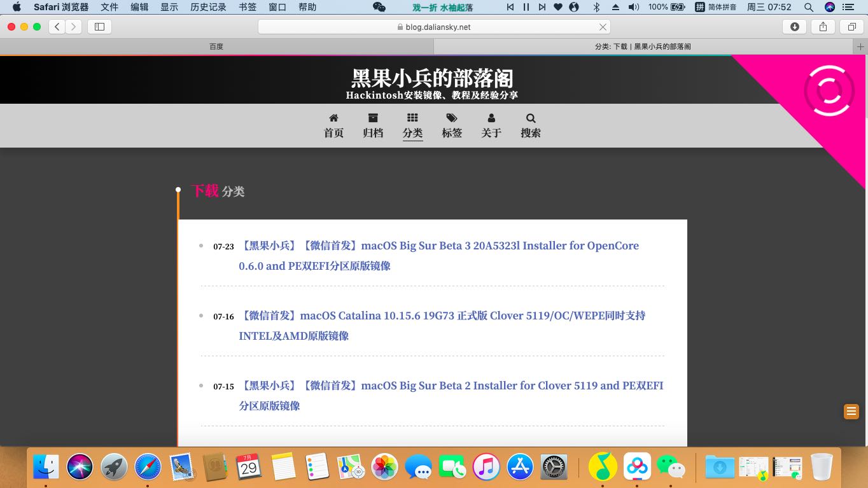Image resolution: width=868 pixels, height=488 pixels.
Task: Switch to the 百度 tab
Action: point(216,46)
